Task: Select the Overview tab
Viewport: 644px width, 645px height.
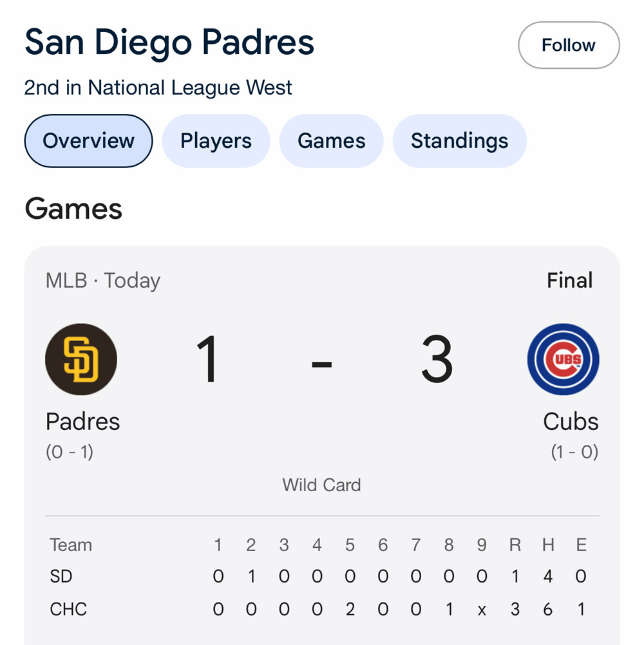Action: [88, 141]
